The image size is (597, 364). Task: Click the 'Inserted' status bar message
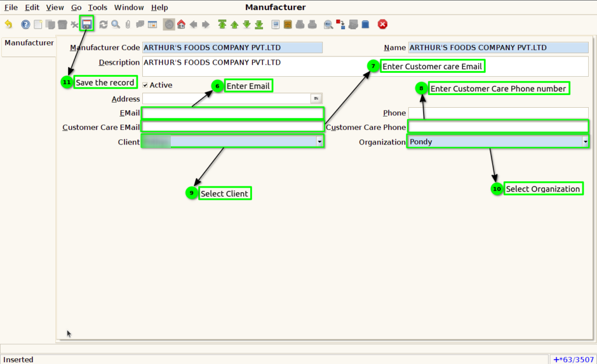click(18, 359)
